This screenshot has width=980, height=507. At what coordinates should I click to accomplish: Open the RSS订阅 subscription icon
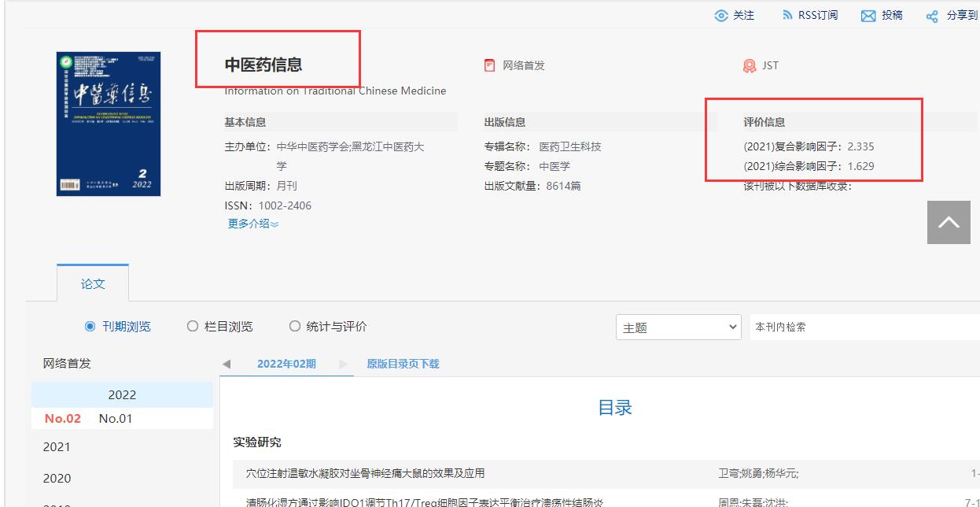[x=788, y=14]
